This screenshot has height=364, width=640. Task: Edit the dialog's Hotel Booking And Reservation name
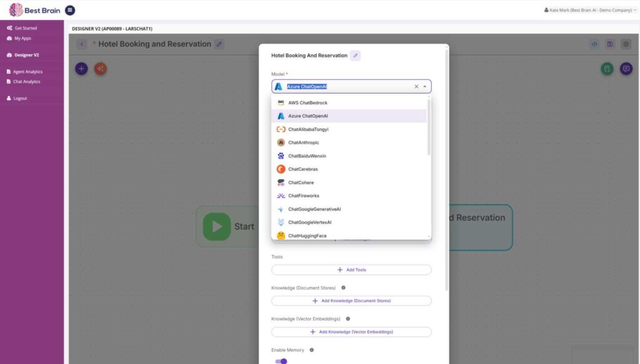click(356, 56)
